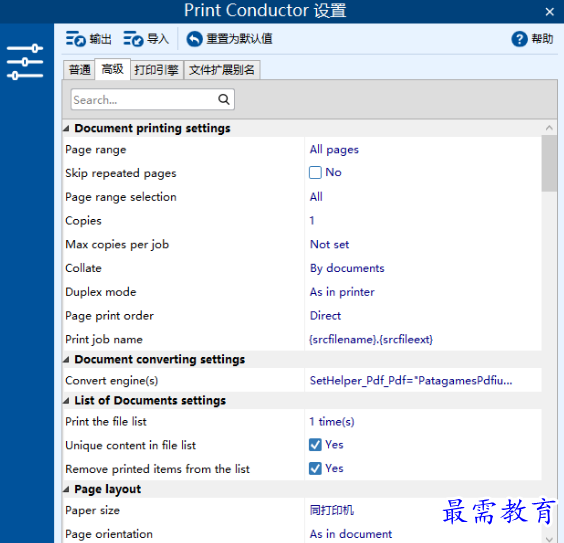Collapse List of Documents settings section
Viewport: 564px width, 543px height.
[x=66, y=401]
